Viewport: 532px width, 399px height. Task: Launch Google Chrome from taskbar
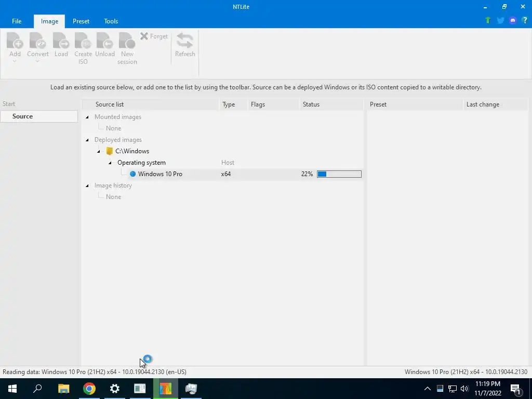pyautogui.click(x=89, y=389)
